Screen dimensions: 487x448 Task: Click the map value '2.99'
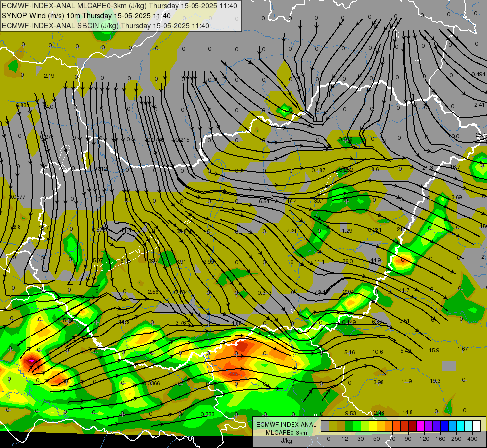pos(209,262)
